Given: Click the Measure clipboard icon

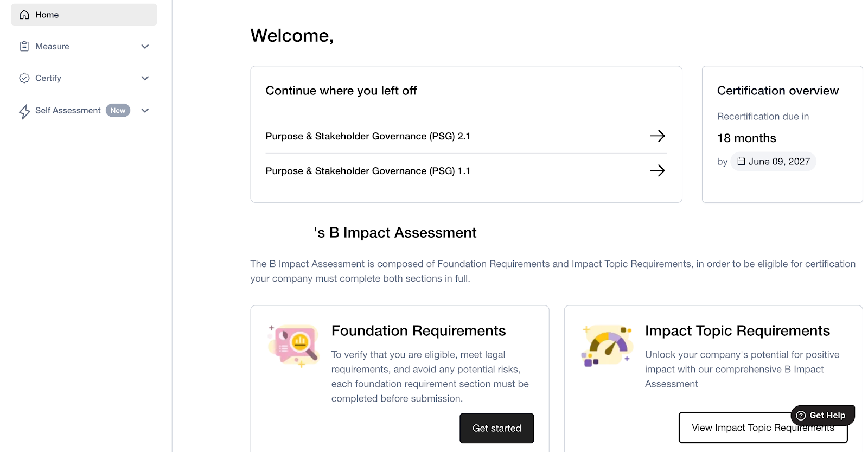Looking at the screenshot, I should [24, 47].
